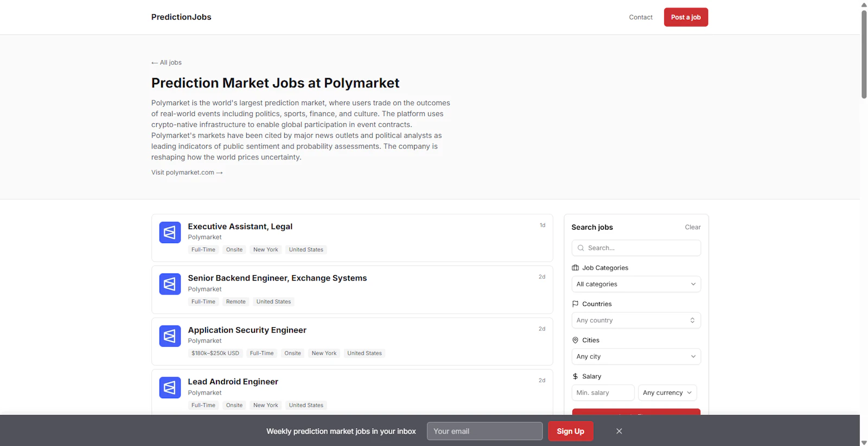
Task: Click the Countries flag icon
Action: click(575, 304)
